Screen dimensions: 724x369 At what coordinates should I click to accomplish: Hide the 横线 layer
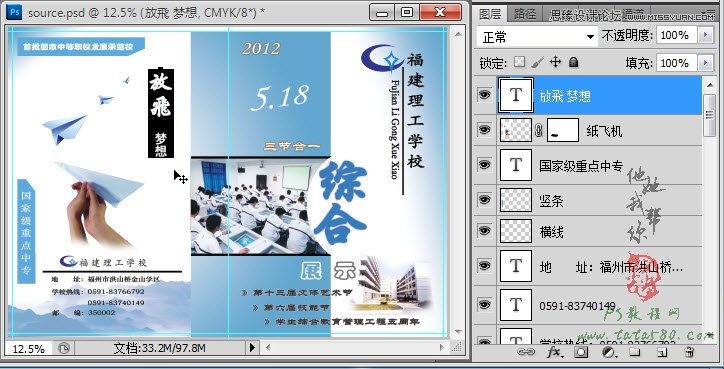(484, 230)
